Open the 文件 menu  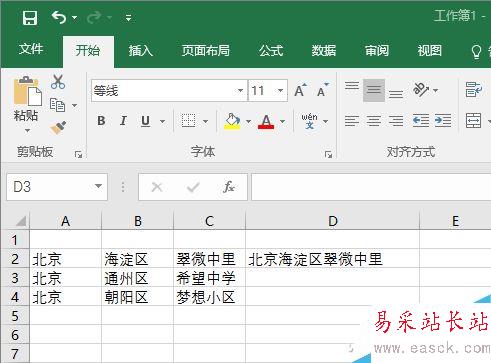31,49
